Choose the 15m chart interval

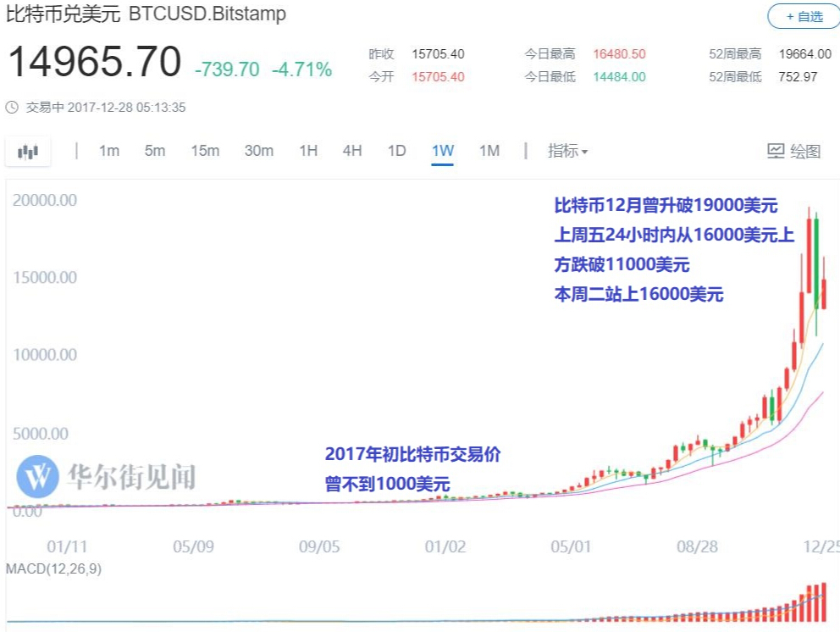(x=205, y=152)
